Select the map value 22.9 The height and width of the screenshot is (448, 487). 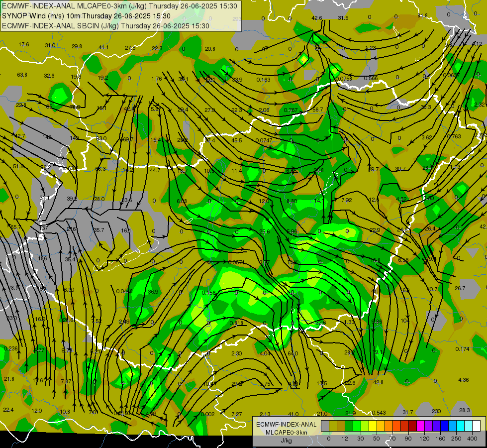(x=375, y=230)
